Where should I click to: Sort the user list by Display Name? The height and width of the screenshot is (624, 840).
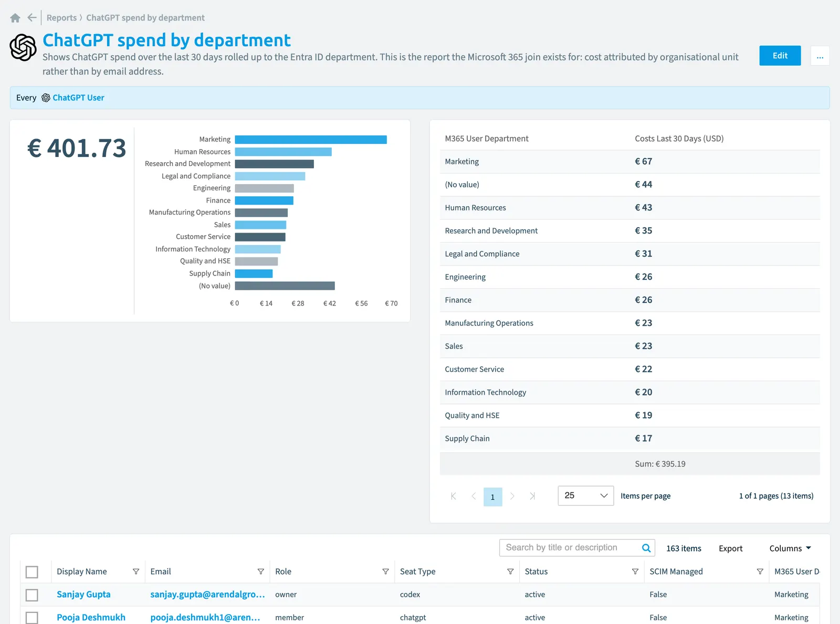pyautogui.click(x=82, y=572)
